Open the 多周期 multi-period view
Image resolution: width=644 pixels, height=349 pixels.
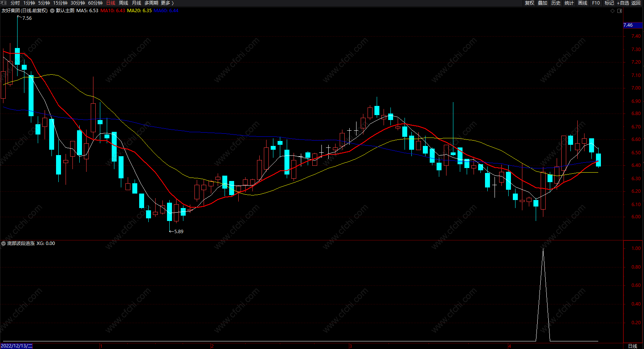coord(151,3)
